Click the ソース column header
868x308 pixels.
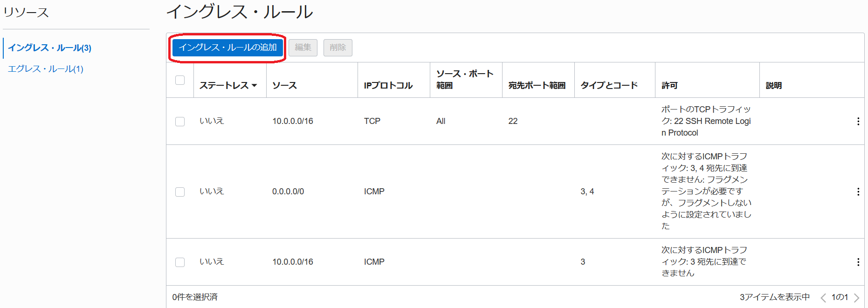pyautogui.click(x=284, y=86)
